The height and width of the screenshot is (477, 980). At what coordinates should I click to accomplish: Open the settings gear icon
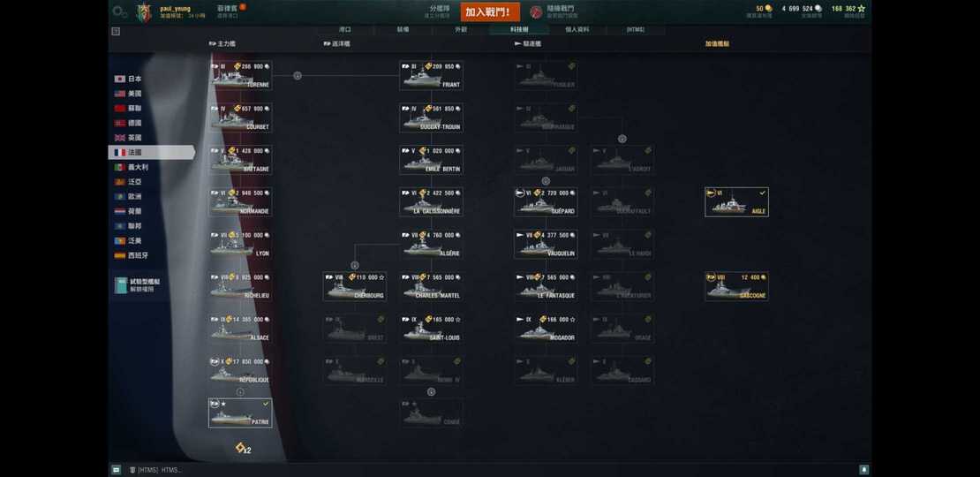(120, 11)
